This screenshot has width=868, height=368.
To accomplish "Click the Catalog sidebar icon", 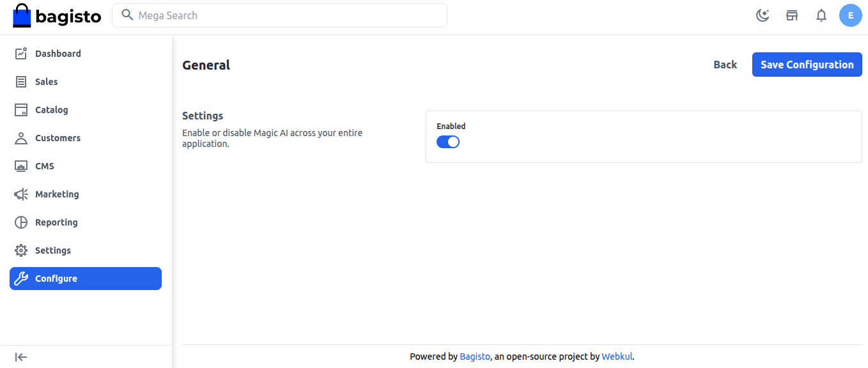I will pyautogui.click(x=21, y=110).
